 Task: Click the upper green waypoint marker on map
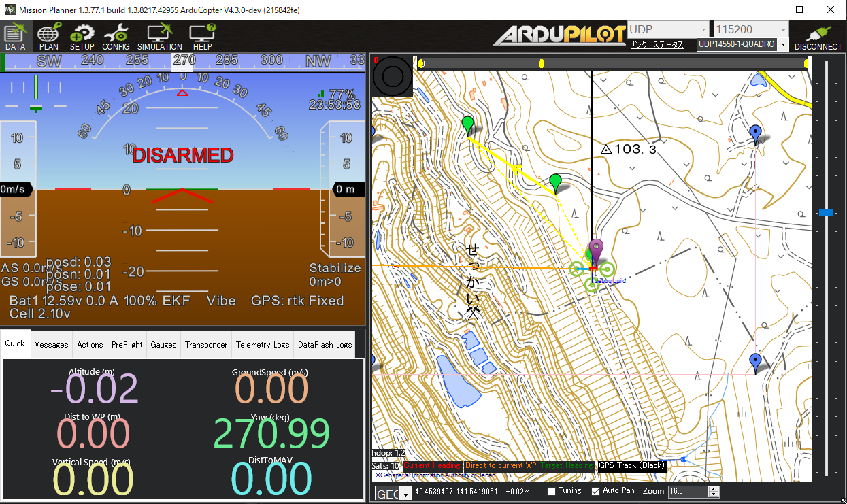[467, 125]
